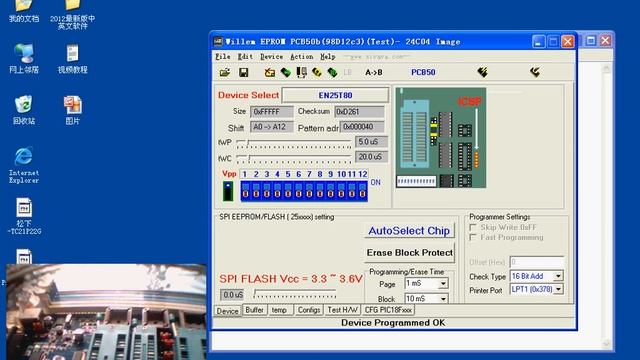The width and height of the screenshot is (640, 360).
Task: Select the 回收站 recycle bin icon
Action: click(24, 110)
